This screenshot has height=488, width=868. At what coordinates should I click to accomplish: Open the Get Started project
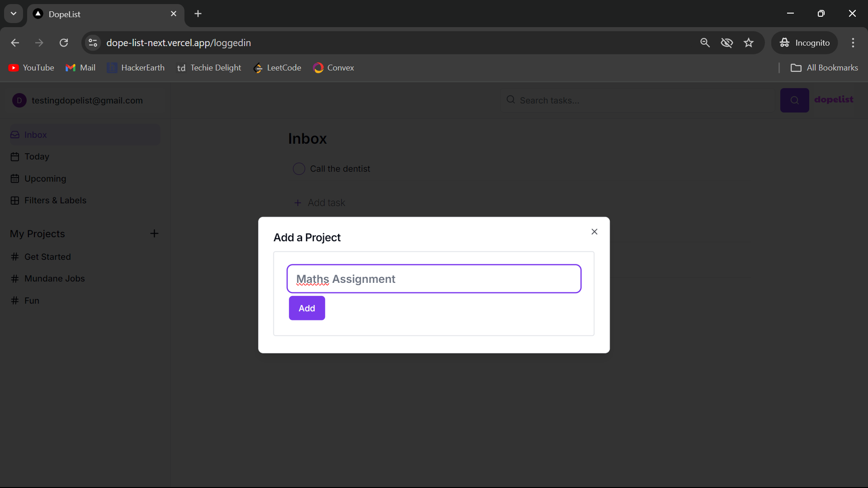47,257
